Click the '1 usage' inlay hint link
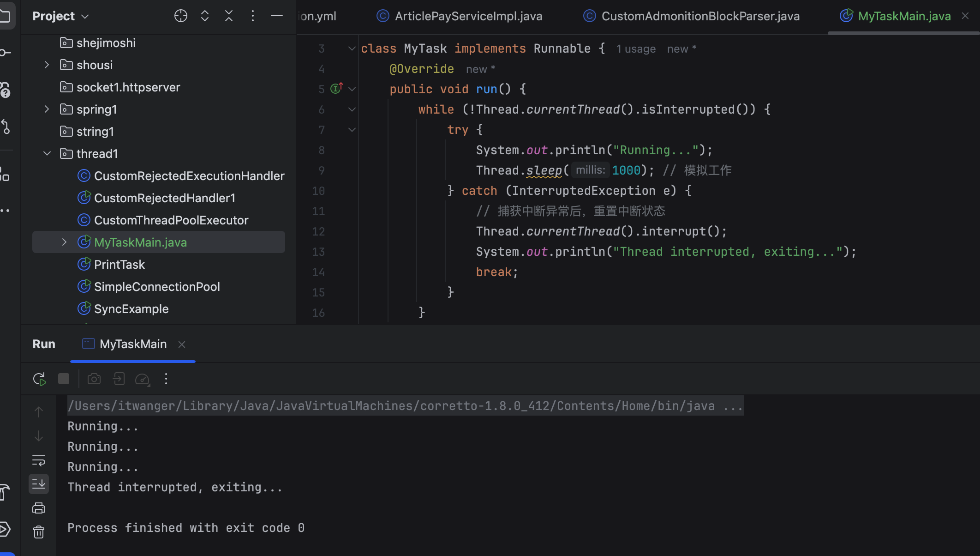The width and height of the screenshot is (980, 556). pos(636,49)
